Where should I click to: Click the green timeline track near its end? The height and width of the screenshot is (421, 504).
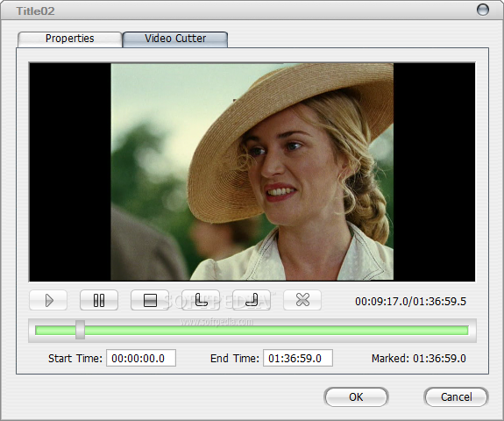click(457, 331)
